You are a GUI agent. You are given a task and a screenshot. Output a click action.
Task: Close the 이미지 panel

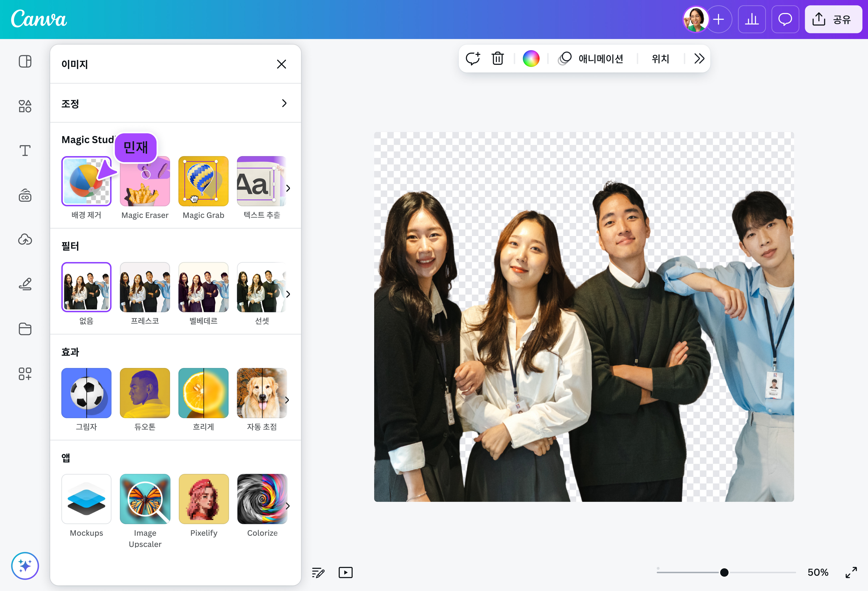pyautogui.click(x=281, y=64)
